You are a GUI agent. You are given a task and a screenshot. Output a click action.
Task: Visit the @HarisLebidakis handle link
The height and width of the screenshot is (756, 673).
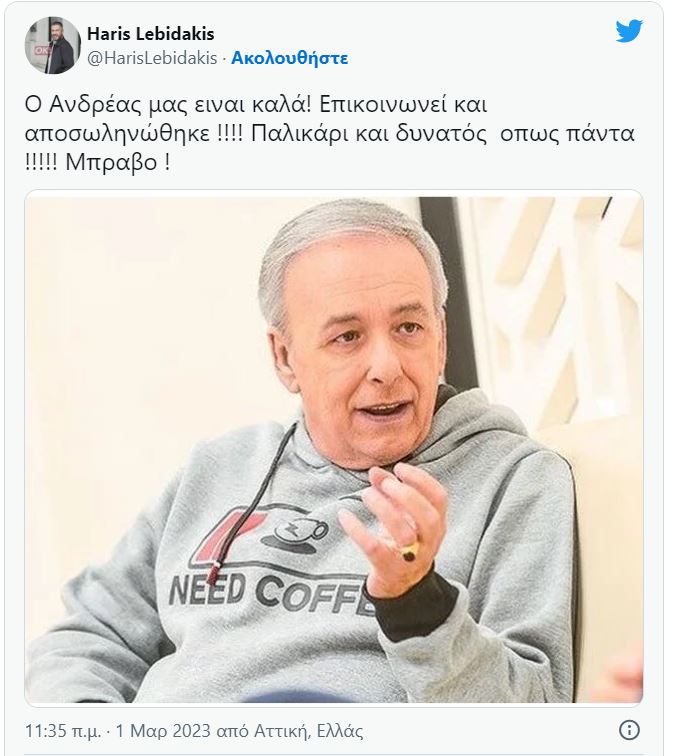[x=152, y=58]
